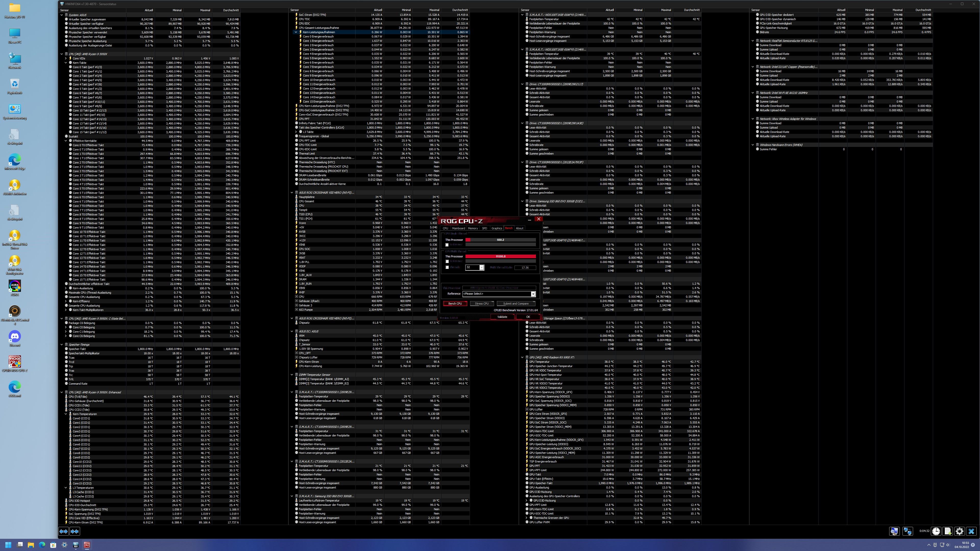Screen dimensions: 980x551
Task: Expand the Kern-Auslastung row
Action: point(66,288)
